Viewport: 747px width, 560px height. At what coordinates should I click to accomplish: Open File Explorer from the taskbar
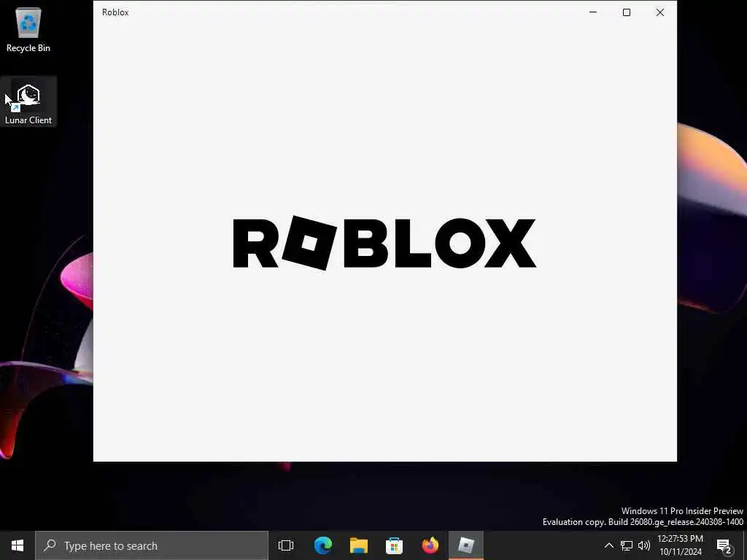[358, 545]
